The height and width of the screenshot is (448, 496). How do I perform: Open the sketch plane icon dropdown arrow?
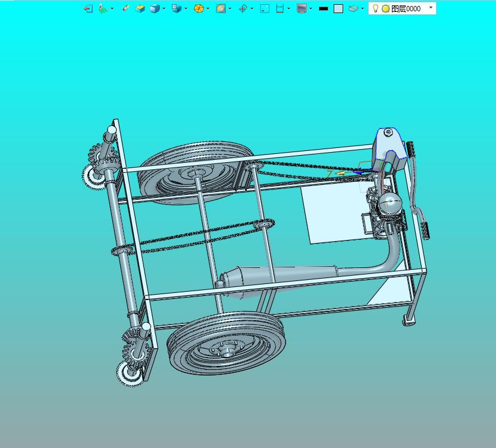coord(112,8)
